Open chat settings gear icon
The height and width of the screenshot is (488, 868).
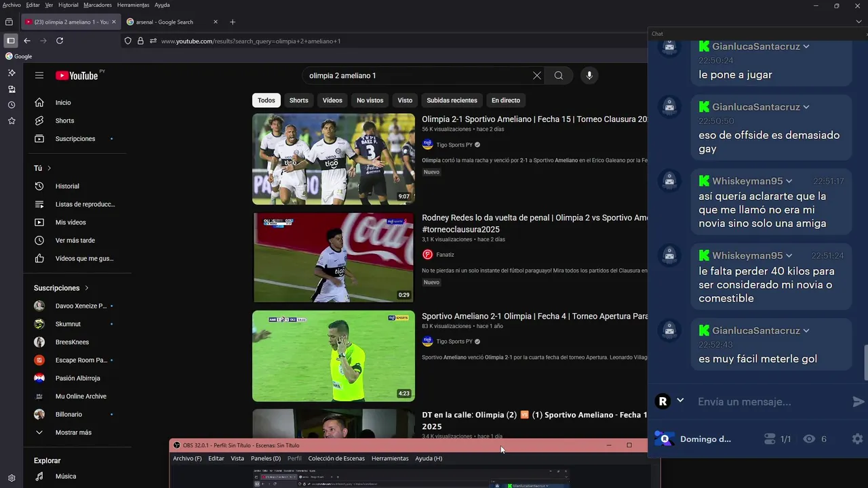[857, 439]
